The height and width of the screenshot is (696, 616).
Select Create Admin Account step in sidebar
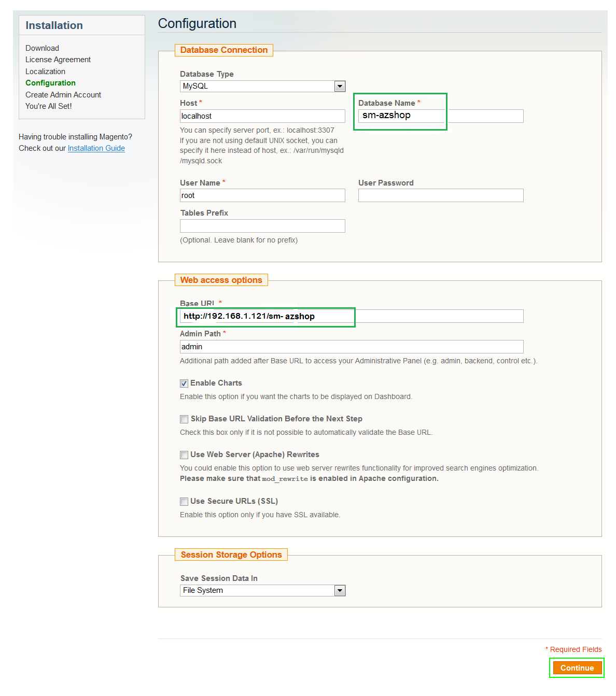63,95
